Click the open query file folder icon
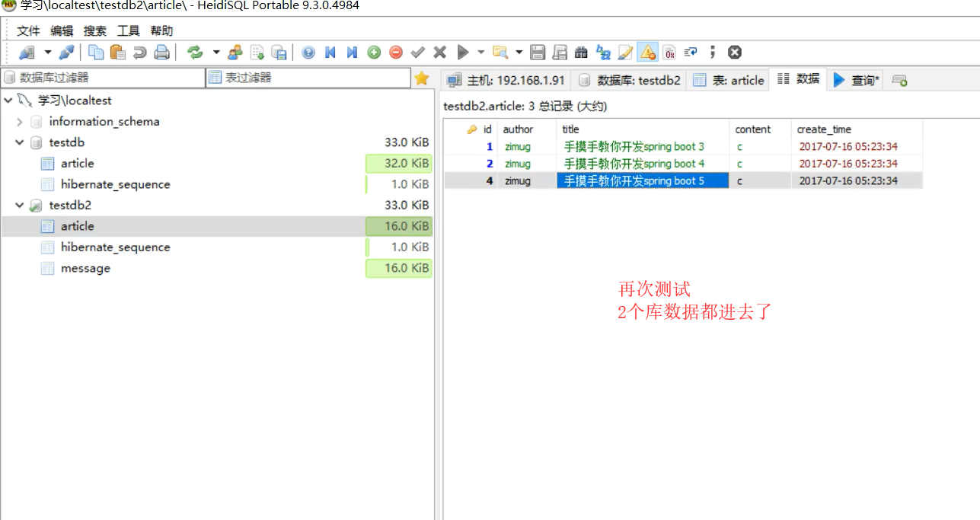Screen dimensions: 980x520 (x=500, y=53)
